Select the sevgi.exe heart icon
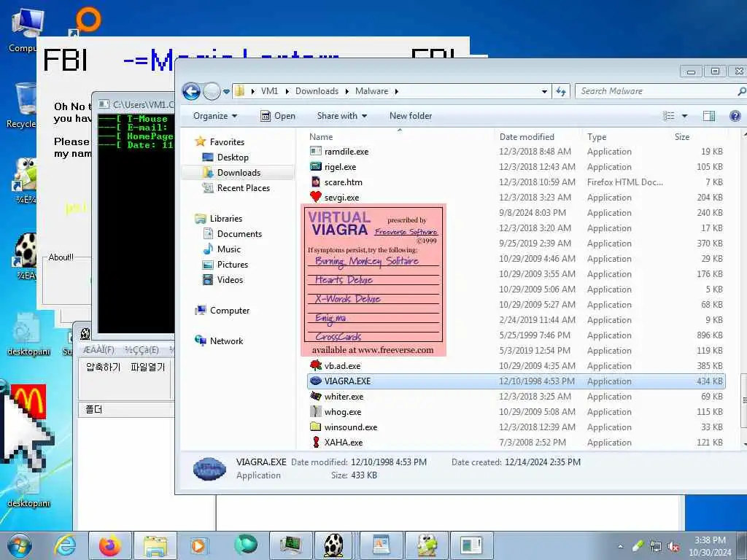 coord(315,197)
